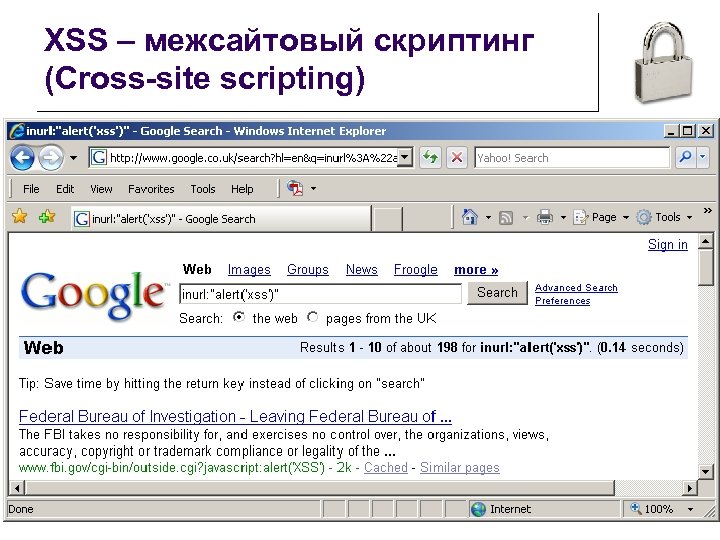Click the RSS Feeds icon
Viewport: 720px width, 540px height.
coord(506,217)
